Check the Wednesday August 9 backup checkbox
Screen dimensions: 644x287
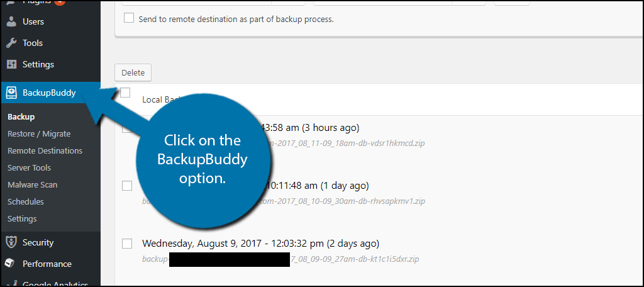point(127,244)
